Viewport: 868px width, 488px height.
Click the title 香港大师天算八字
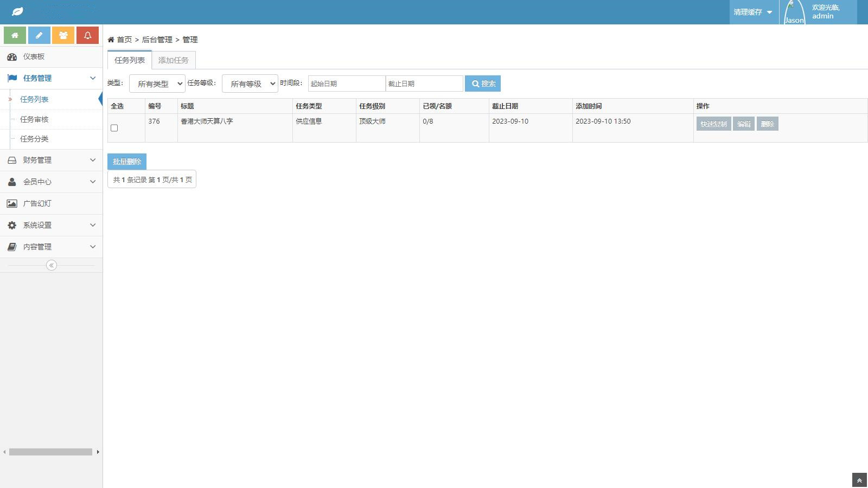207,121
